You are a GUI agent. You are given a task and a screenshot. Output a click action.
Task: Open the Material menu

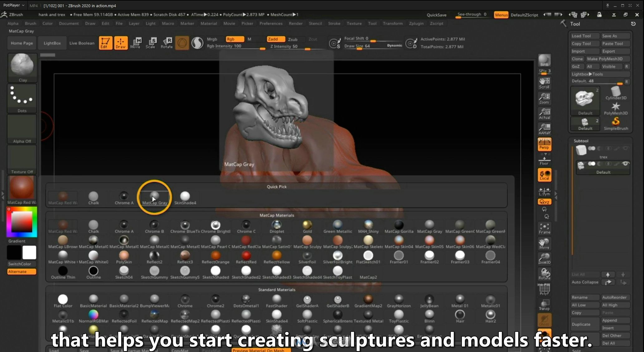point(208,23)
